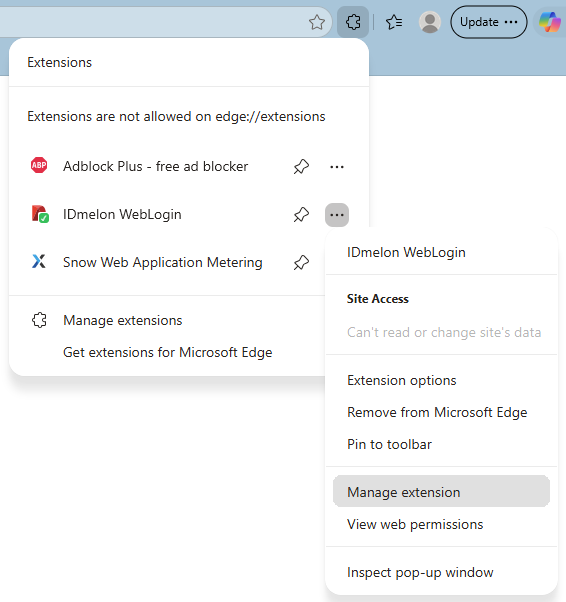Screen dimensions: 566x602
Task: Toggle pin for IDmelon WebLogin
Action: (301, 215)
